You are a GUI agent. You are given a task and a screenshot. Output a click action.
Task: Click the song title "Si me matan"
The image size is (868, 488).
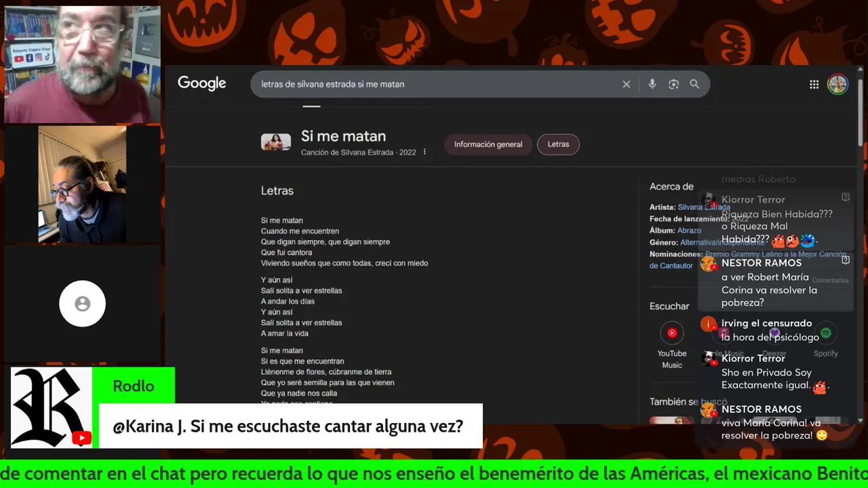point(343,136)
